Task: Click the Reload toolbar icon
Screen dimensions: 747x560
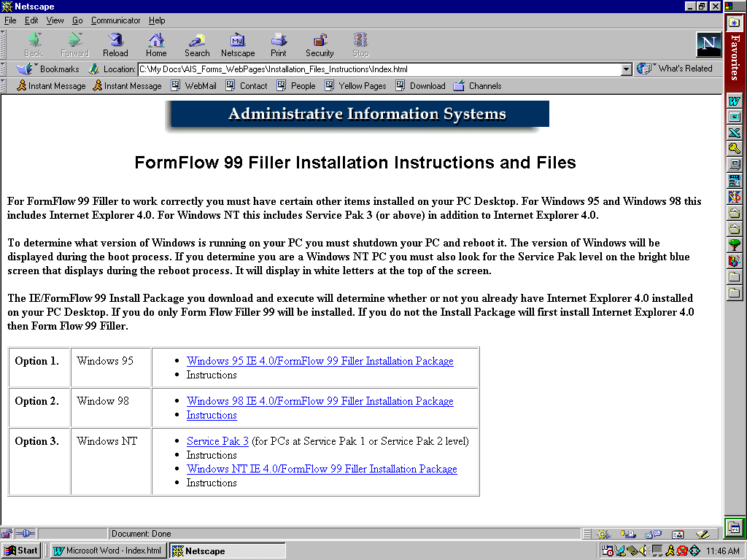Action: click(115, 44)
